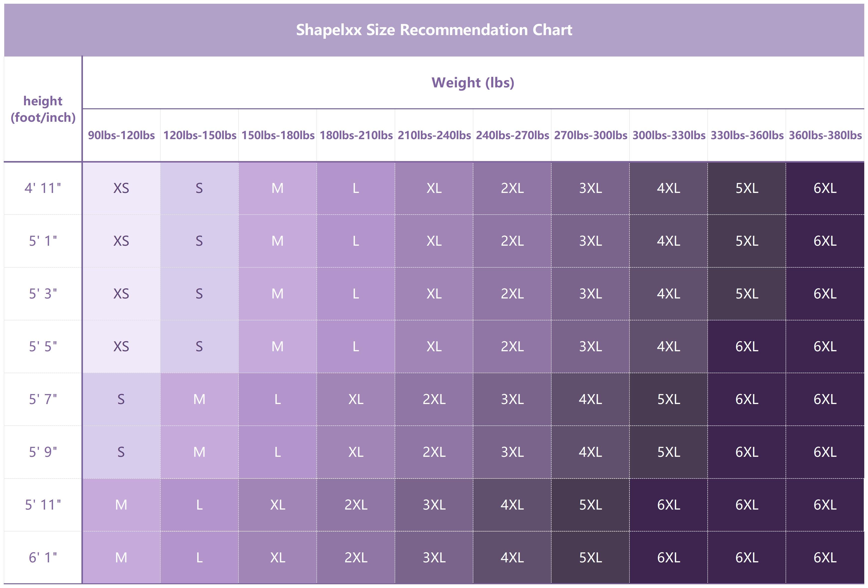Click the M cell in the 5' 11" row

coord(122,505)
